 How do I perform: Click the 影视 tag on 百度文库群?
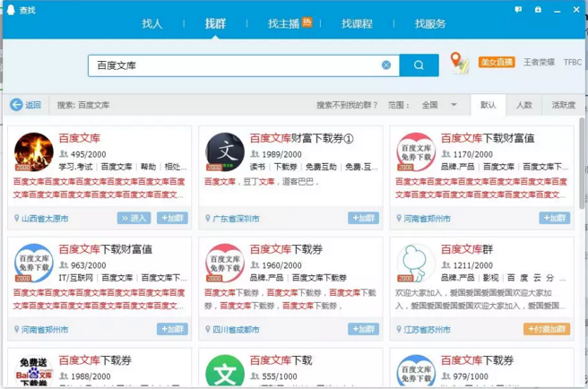(490, 278)
